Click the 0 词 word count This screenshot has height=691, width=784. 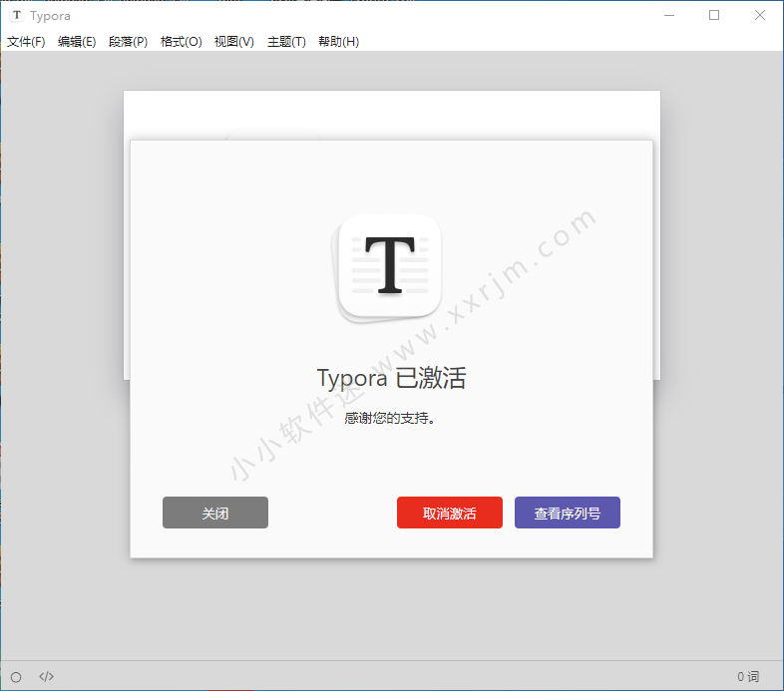tap(748, 676)
